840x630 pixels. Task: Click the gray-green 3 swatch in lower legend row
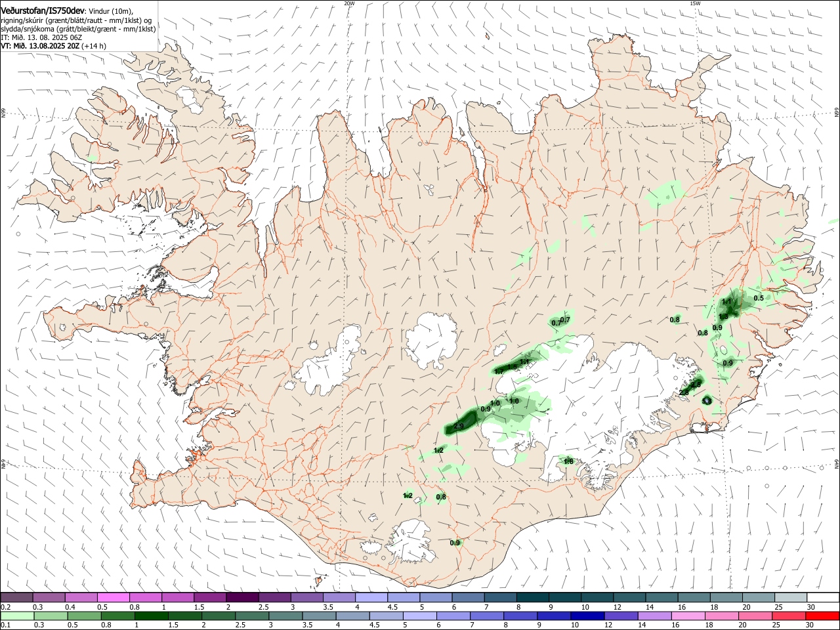tap(285, 616)
